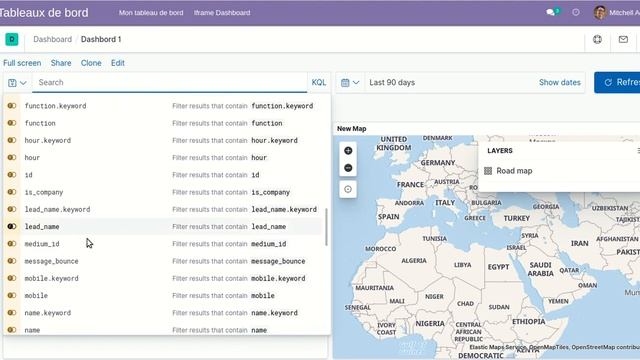
Task: Select the id suggestion
Action: click(164, 175)
